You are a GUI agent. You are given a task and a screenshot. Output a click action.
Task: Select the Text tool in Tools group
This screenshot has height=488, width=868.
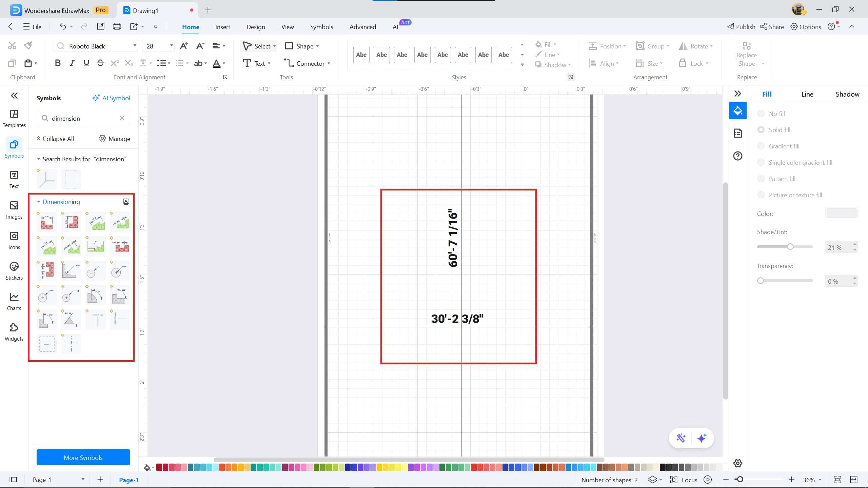(257, 63)
